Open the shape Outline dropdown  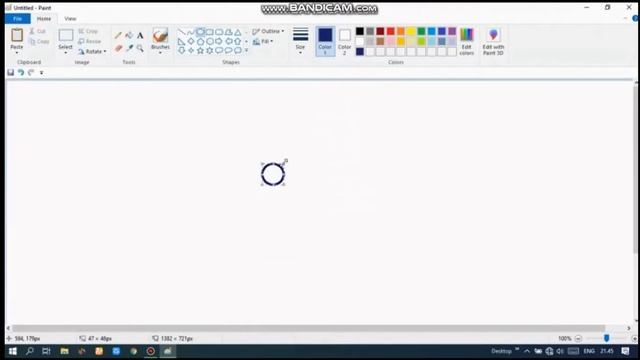268,31
